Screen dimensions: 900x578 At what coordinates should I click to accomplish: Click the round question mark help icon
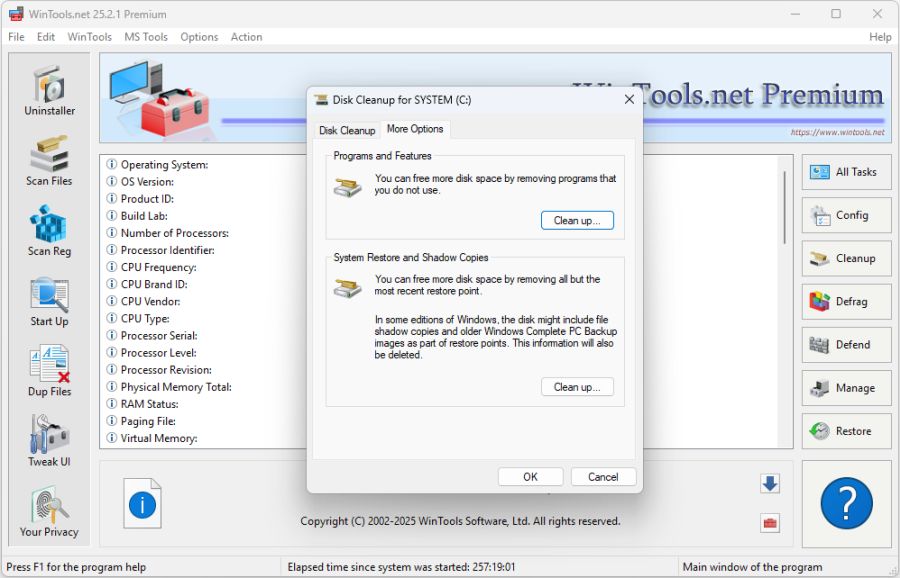[x=845, y=504]
